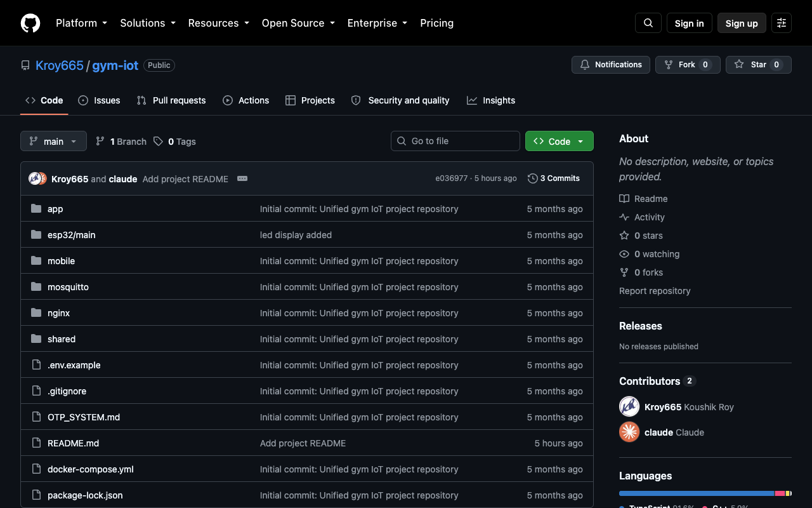Switch to the Issues tab
Viewport: 812px width, 508px height.
(x=99, y=100)
